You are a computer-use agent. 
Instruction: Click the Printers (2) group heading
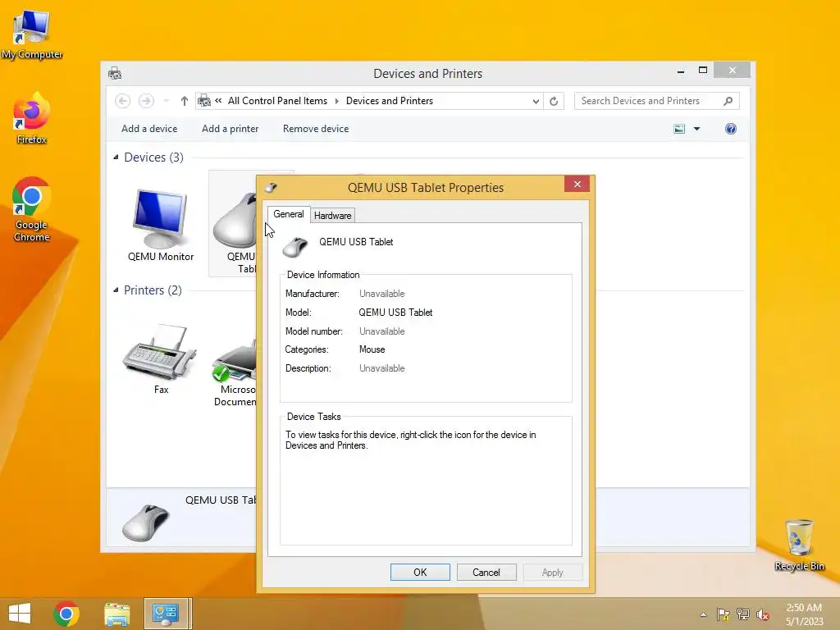click(x=153, y=290)
